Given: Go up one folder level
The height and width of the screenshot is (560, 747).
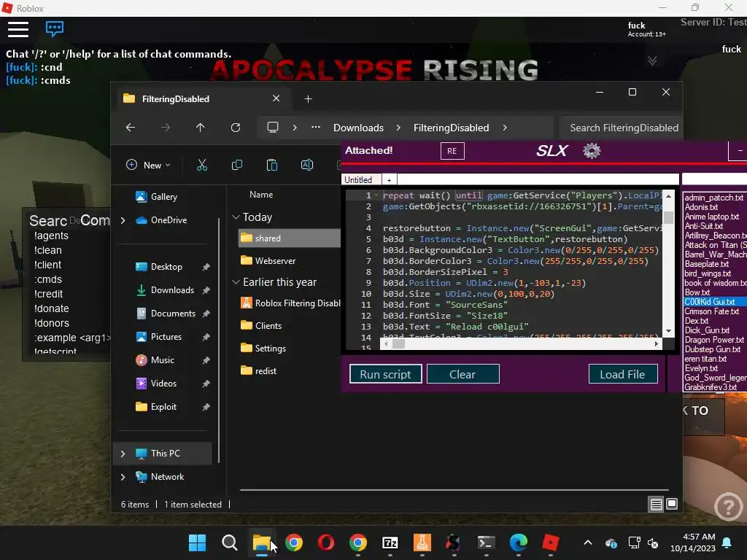Looking at the screenshot, I should point(200,128).
